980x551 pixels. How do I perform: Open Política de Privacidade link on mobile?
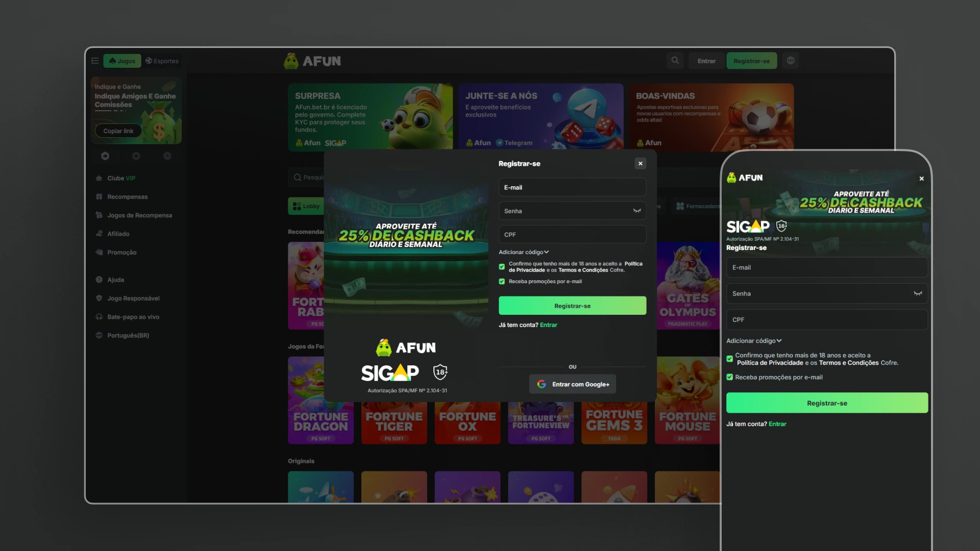[x=770, y=363]
